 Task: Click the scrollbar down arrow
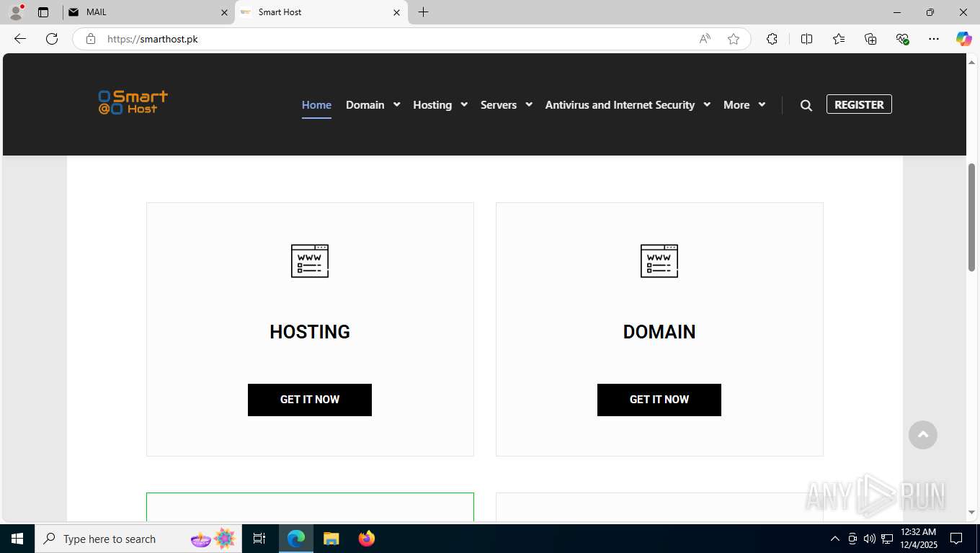click(x=971, y=513)
